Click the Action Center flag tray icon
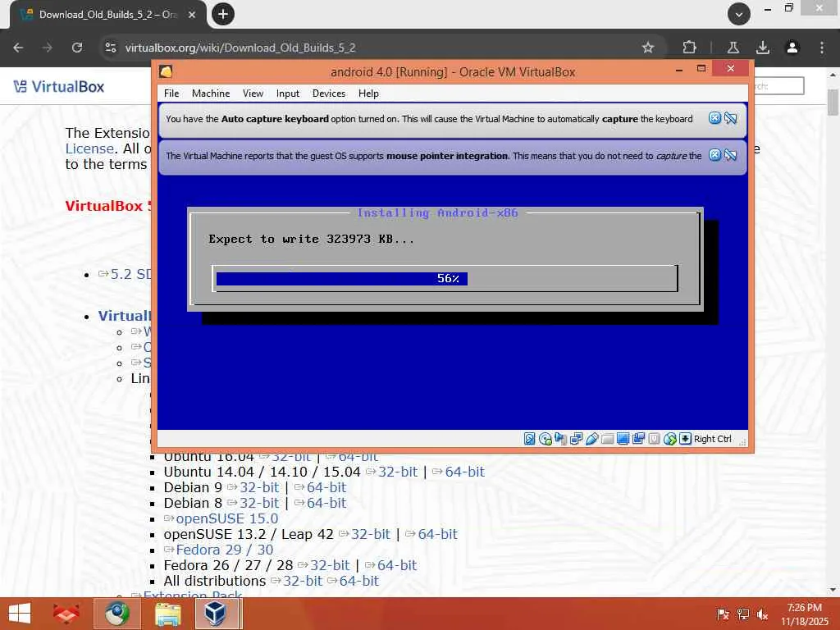The width and height of the screenshot is (840, 630). pos(723,614)
